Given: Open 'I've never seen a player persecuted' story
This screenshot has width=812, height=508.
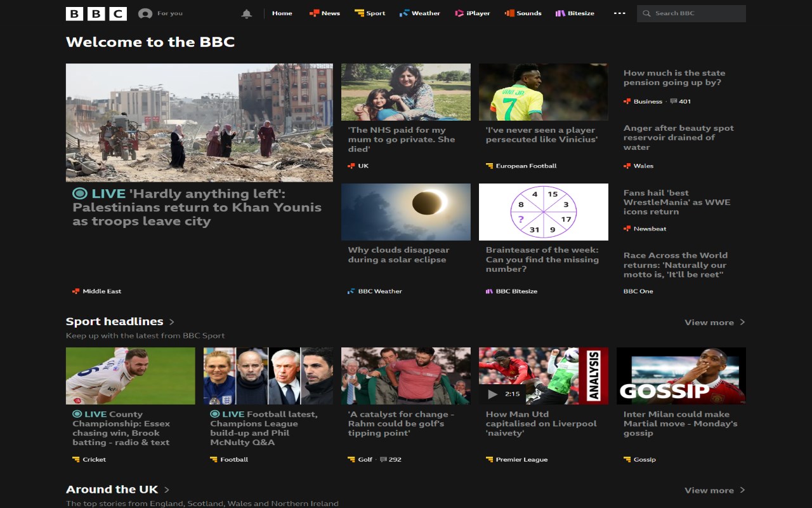Looking at the screenshot, I should (x=542, y=135).
